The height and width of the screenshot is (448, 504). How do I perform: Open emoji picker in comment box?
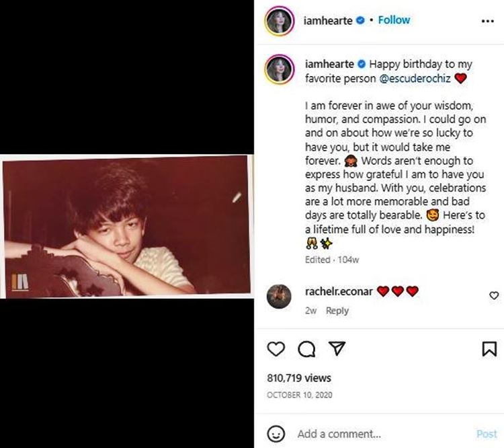(x=276, y=433)
